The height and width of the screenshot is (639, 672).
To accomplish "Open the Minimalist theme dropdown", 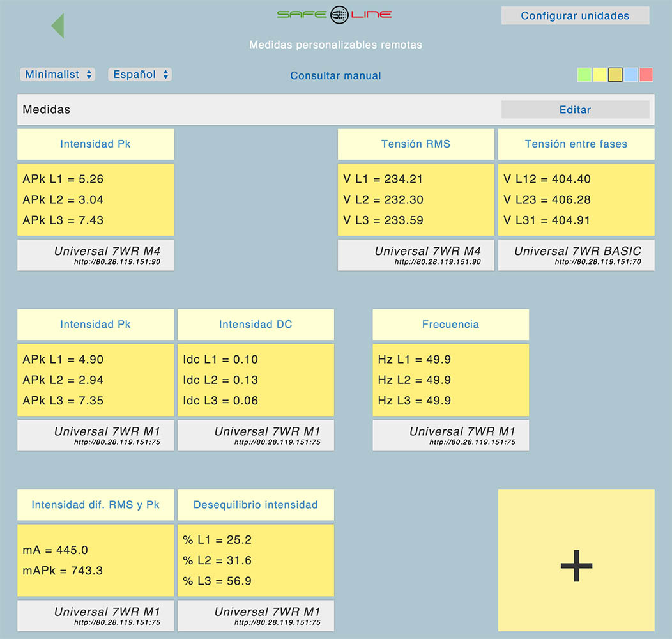I will [x=58, y=75].
